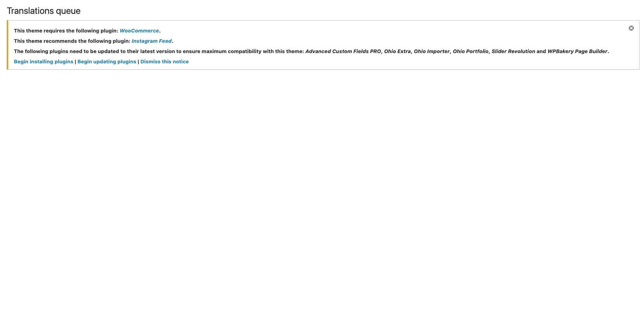Open the Instagram Feed plugin link
This screenshot has height=322, width=644.
pyautogui.click(x=151, y=41)
